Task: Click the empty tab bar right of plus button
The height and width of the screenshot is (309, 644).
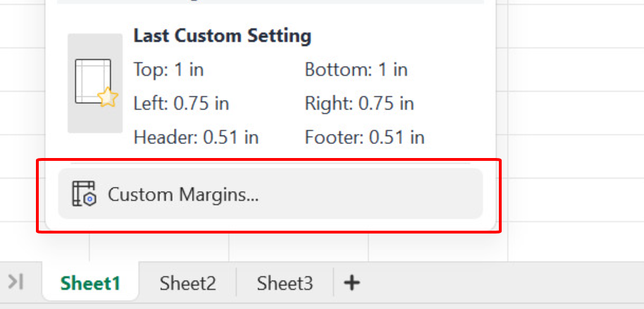Action: tap(493, 284)
